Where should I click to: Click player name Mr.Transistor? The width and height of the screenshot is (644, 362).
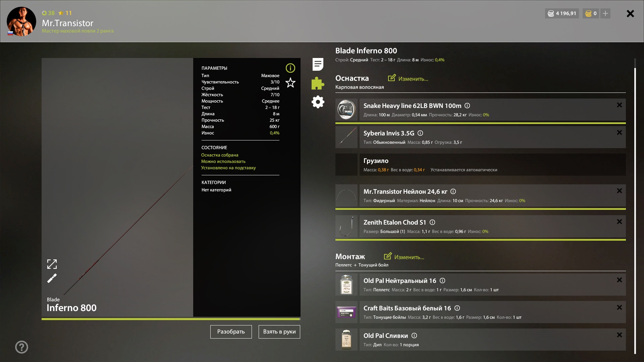[x=67, y=23]
